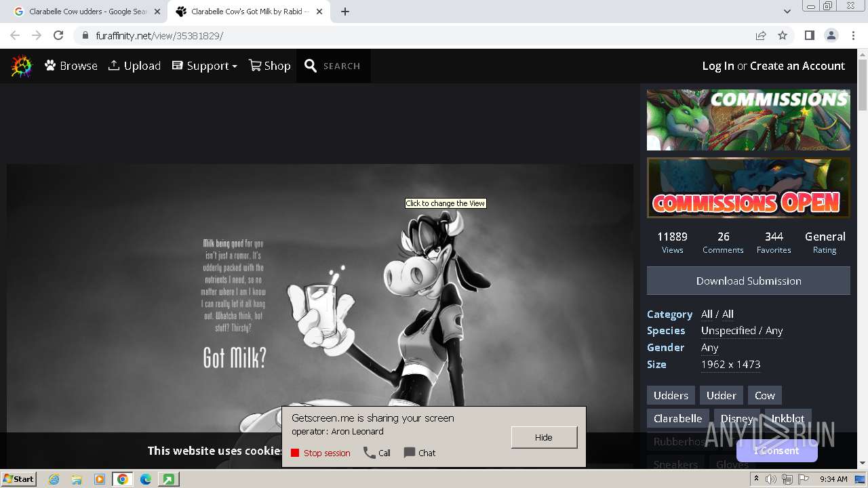Click the 26 Comments counter
This screenshot has width=868, height=488.
point(723,242)
